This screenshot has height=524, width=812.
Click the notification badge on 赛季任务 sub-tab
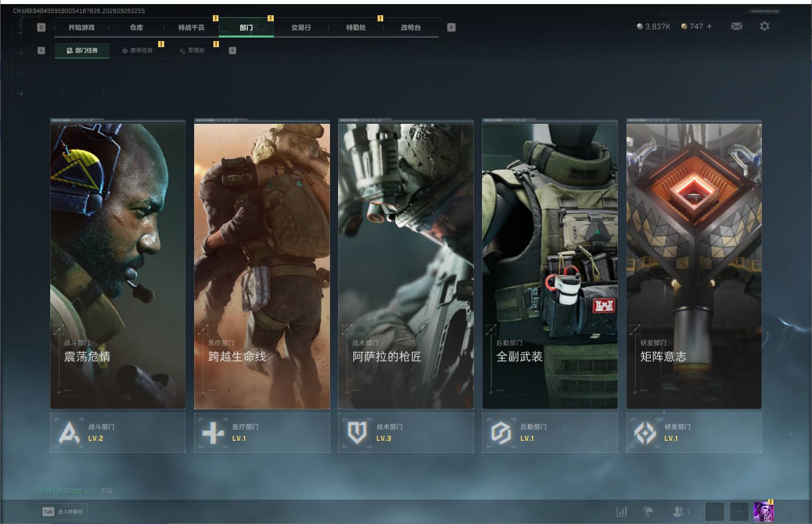click(161, 44)
